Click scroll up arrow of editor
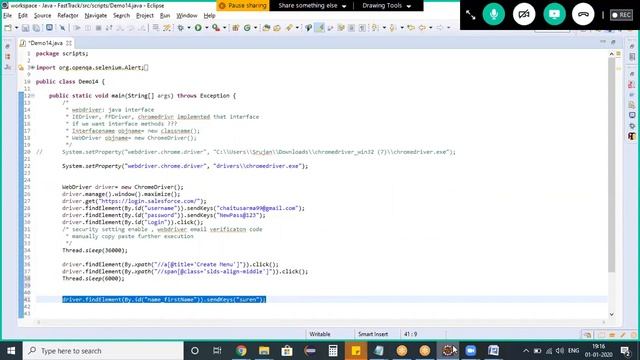 [611, 53]
